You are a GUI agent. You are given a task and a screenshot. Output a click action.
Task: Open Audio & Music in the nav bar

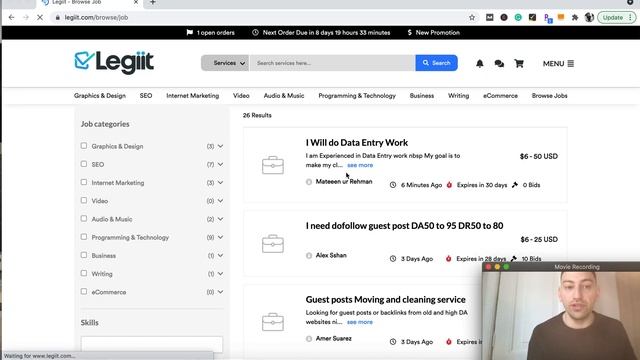click(284, 96)
